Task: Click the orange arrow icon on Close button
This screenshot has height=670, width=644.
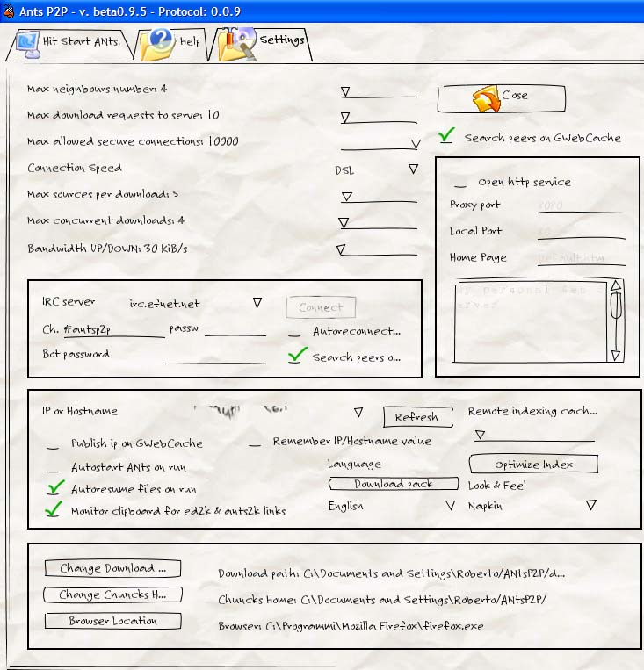Action: point(484,97)
